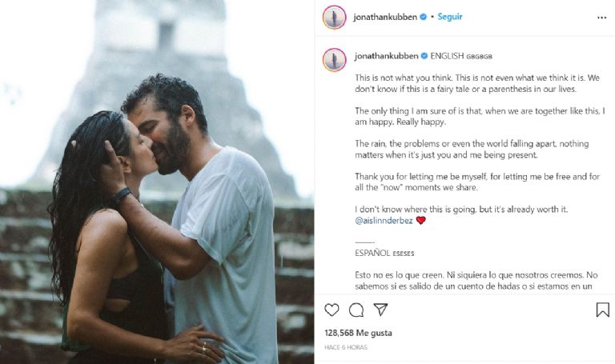
Task: Click the ENGLISH caption heading
Action: coord(447,56)
